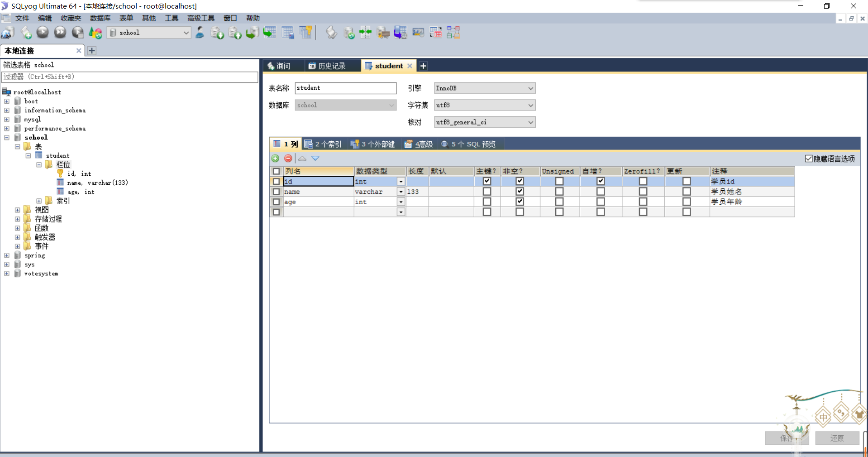
Task: Delete selected column with red minus
Action: click(x=288, y=159)
